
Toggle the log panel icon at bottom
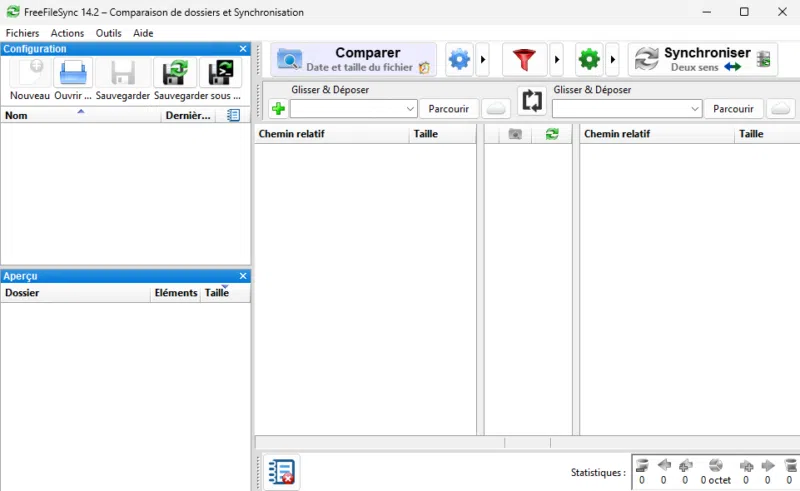point(282,472)
